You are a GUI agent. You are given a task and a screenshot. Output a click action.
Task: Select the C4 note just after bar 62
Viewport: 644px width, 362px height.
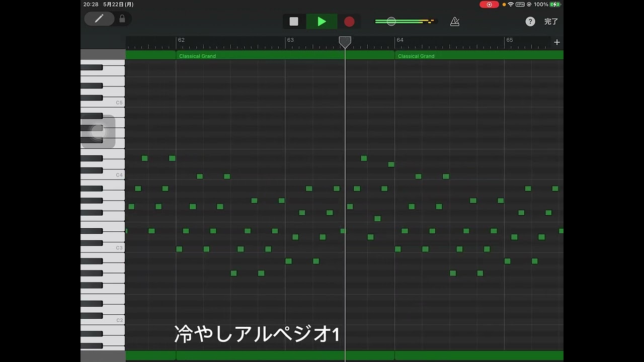pyautogui.click(x=200, y=176)
